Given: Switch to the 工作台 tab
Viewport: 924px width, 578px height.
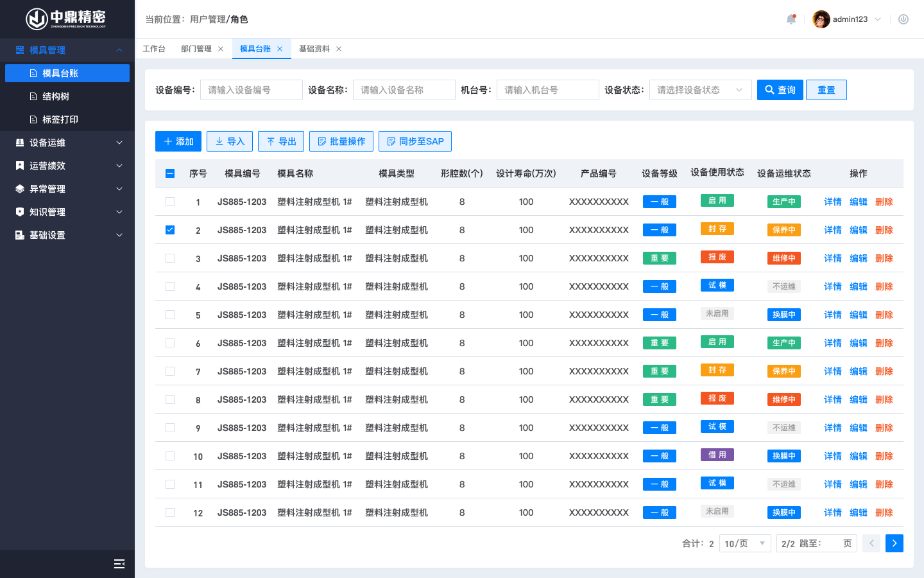Looking at the screenshot, I should point(154,49).
